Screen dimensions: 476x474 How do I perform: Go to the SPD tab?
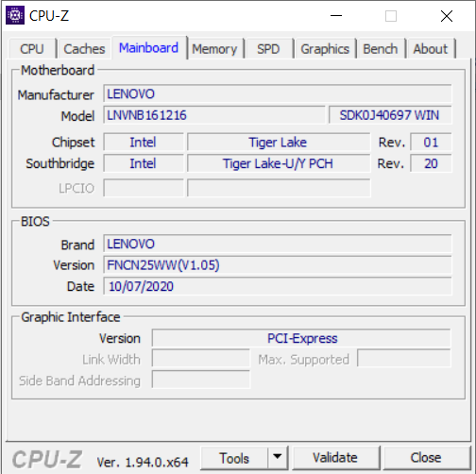[x=268, y=49]
